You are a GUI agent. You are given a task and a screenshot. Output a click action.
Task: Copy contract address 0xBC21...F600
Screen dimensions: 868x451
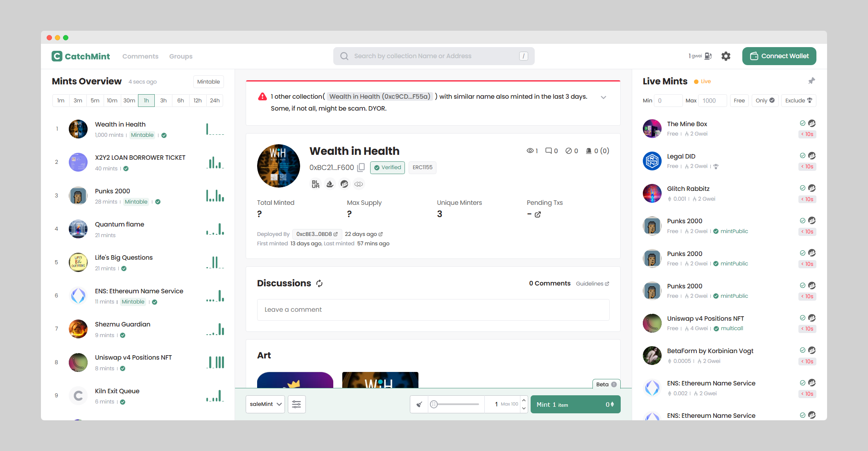(361, 167)
